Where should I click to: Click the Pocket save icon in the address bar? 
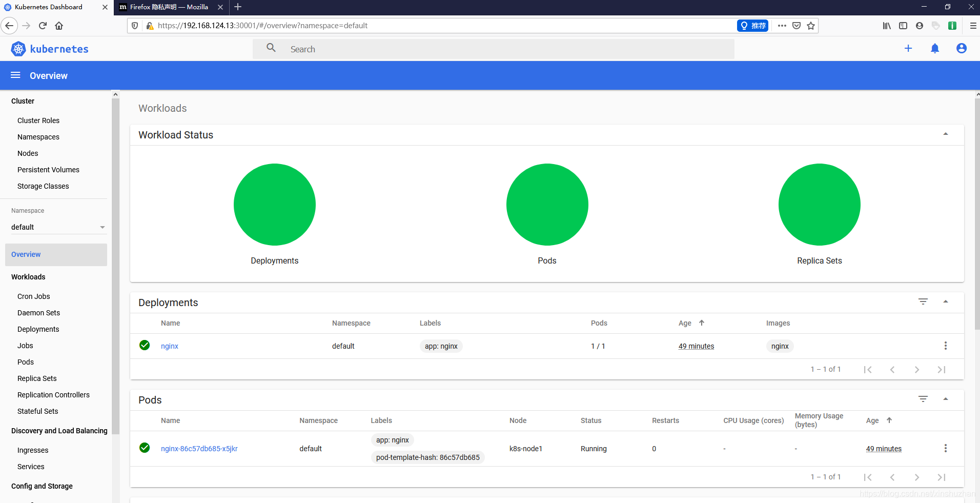pos(797,26)
